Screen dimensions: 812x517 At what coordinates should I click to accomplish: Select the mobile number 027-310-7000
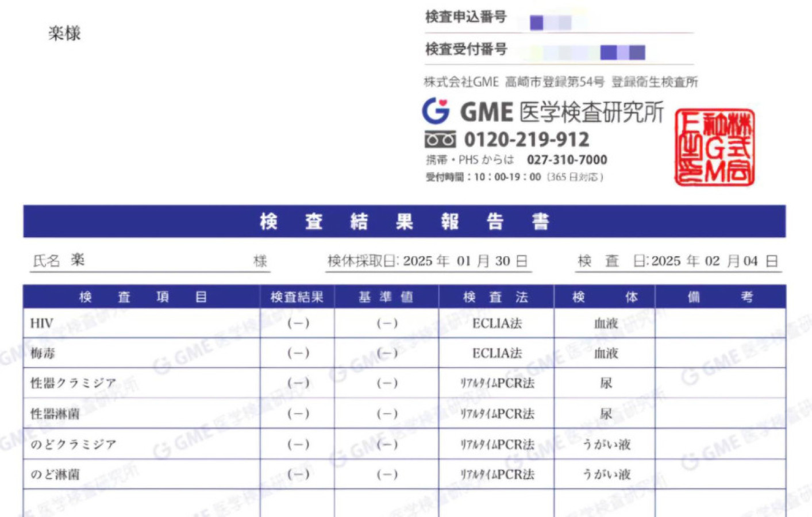pyautogui.click(x=567, y=160)
